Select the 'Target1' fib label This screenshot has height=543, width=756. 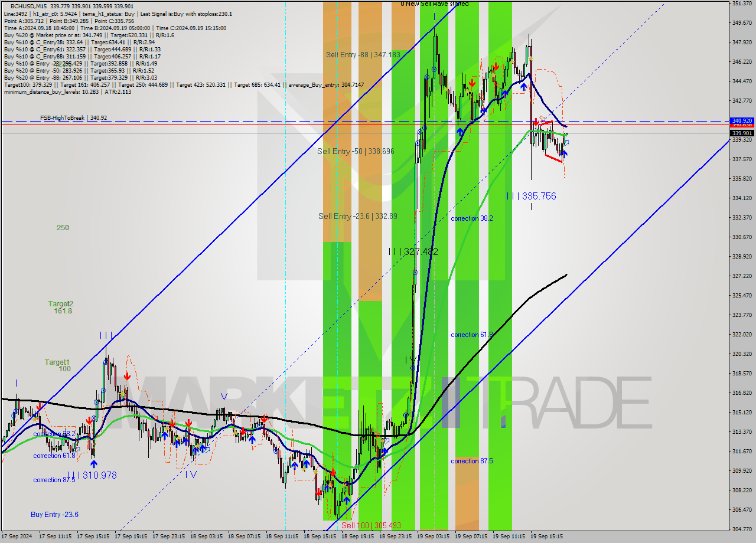pos(57,362)
